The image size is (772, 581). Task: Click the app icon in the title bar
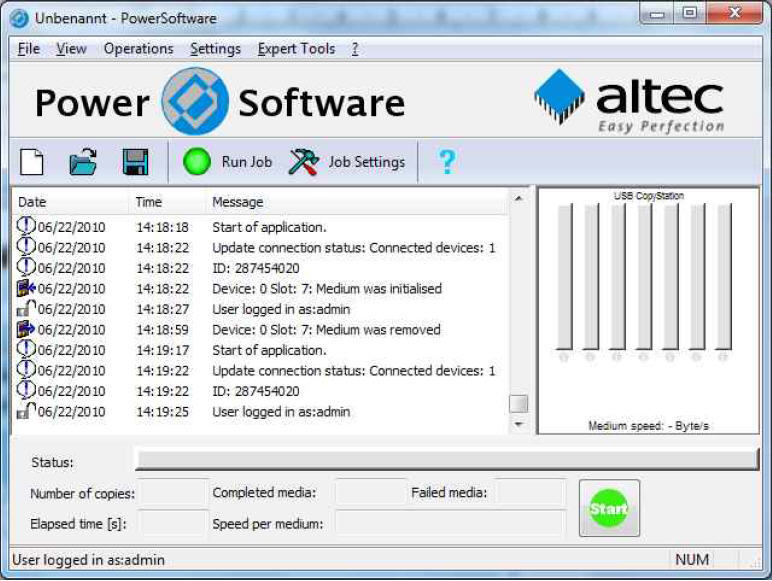(20, 19)
